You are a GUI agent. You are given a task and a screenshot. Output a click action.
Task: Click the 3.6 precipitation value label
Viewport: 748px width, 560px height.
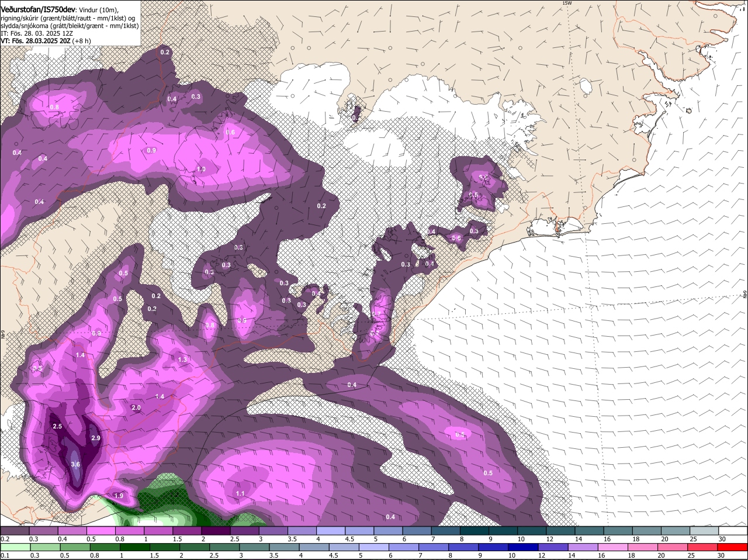pos(75,465)
